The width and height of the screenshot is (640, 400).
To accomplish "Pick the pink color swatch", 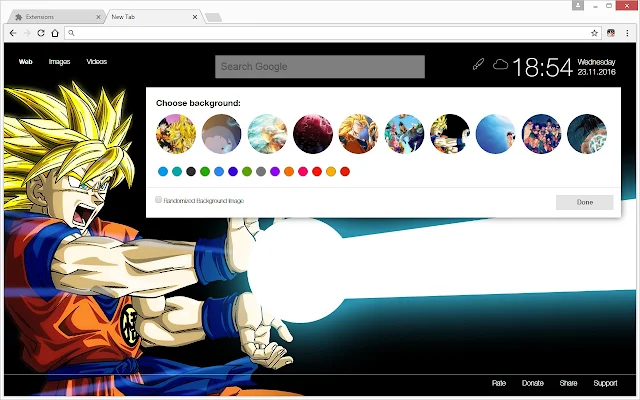I will tap(303, 171).
